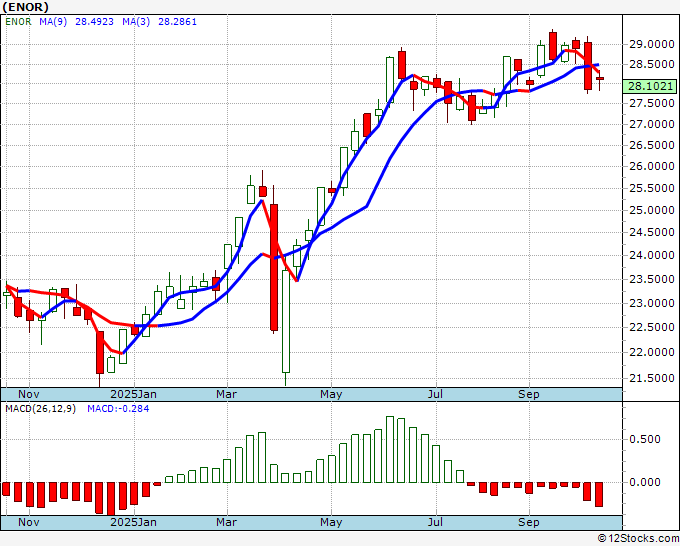
Task: Click the 29.0000 price axis label
Action: coord(651,44)
